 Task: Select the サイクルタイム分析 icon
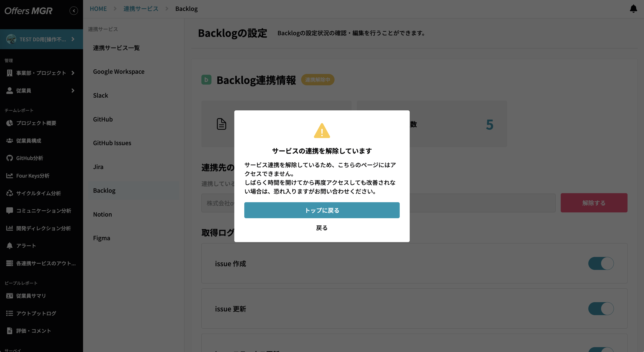[x=10, y=193]
